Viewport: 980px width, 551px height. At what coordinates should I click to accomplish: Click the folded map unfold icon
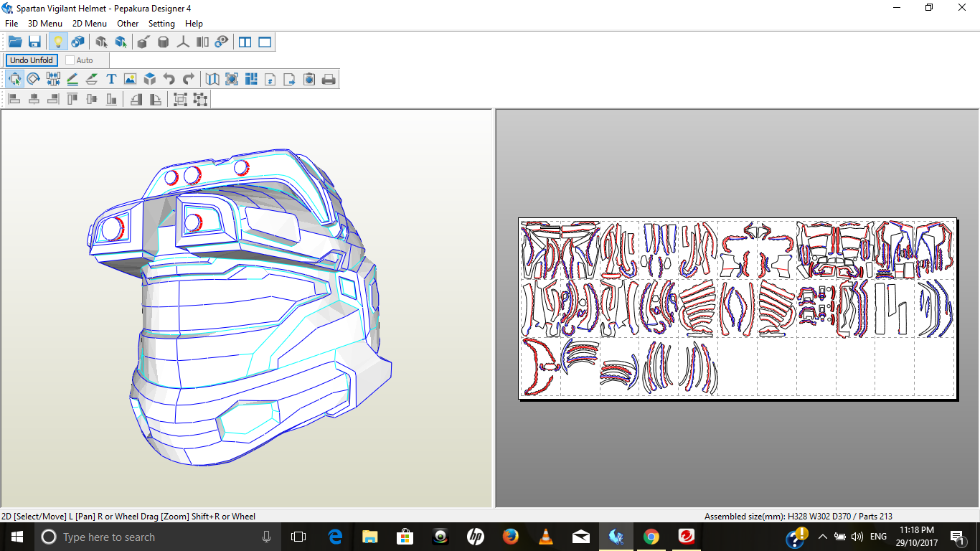coord(212,79)
